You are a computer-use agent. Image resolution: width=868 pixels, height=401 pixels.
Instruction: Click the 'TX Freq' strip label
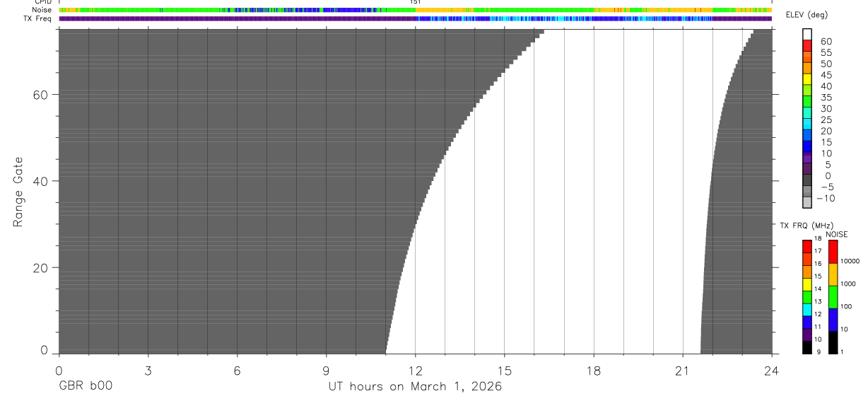coord(38,18)
